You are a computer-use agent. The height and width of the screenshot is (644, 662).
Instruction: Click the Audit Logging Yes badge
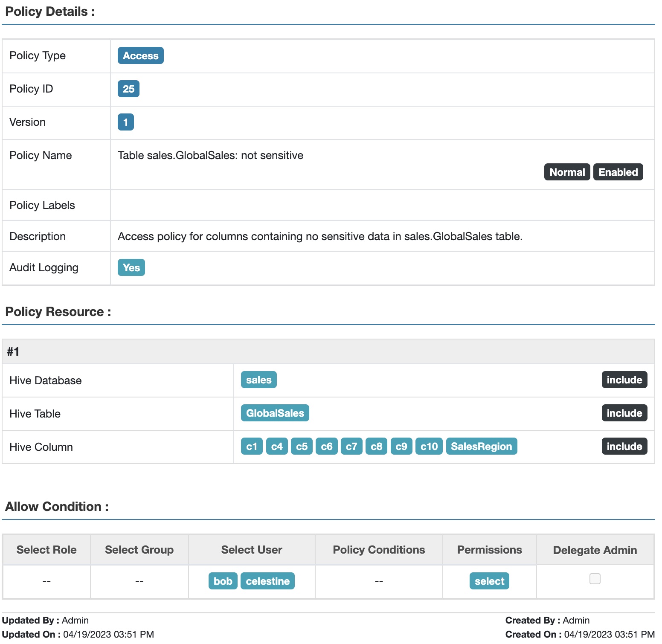coord(131,268)
